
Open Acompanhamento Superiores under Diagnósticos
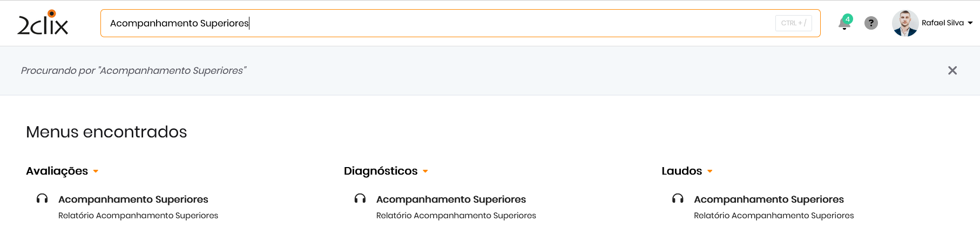coord(451,199)
